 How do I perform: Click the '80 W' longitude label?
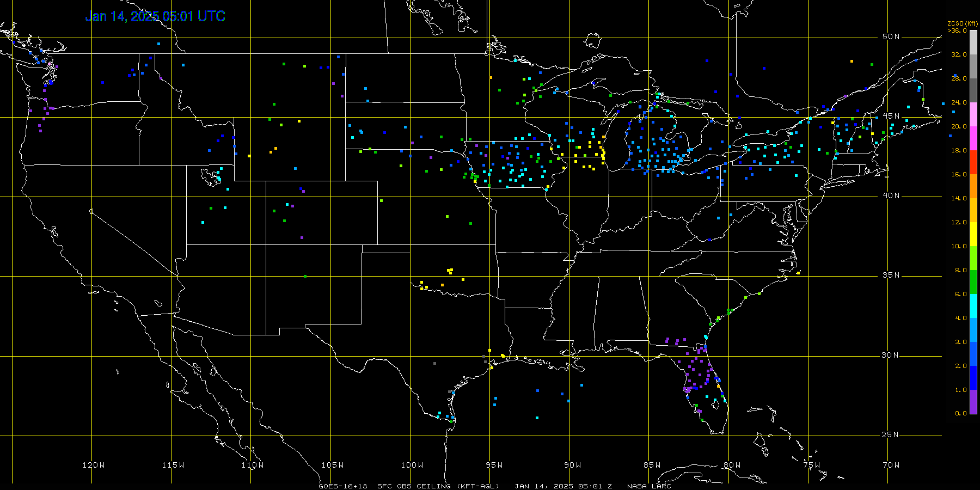[732, 465]
